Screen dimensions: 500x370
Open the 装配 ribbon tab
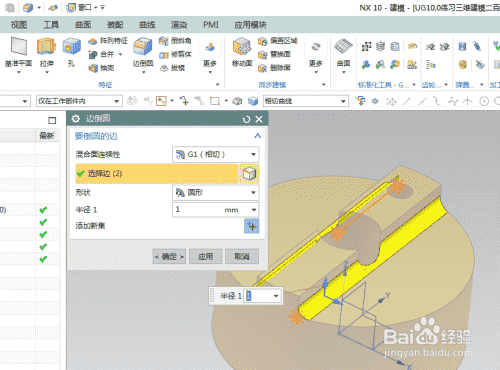[x=115, y=25]
